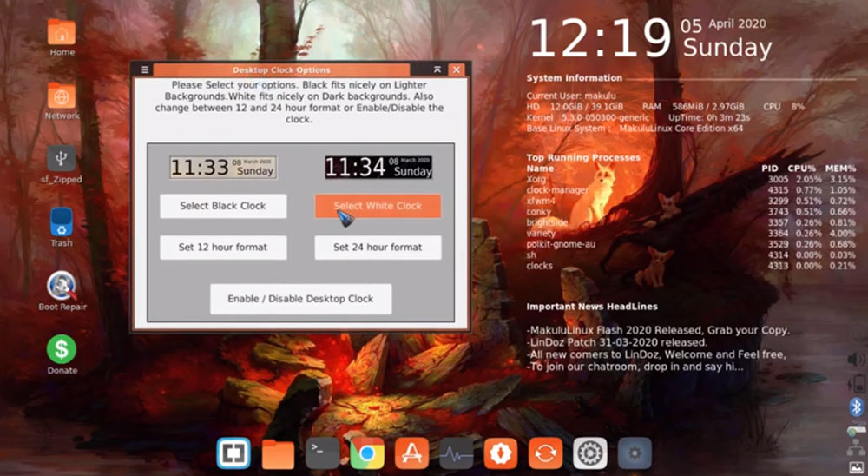Launch Boot Repair from the desktop
The image size is (868, 476).
pos(62,291)
